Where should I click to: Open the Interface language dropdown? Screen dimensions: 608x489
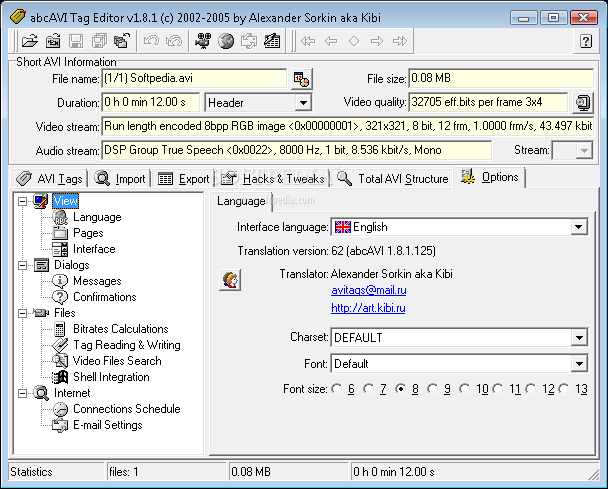(x=578, y=227)
